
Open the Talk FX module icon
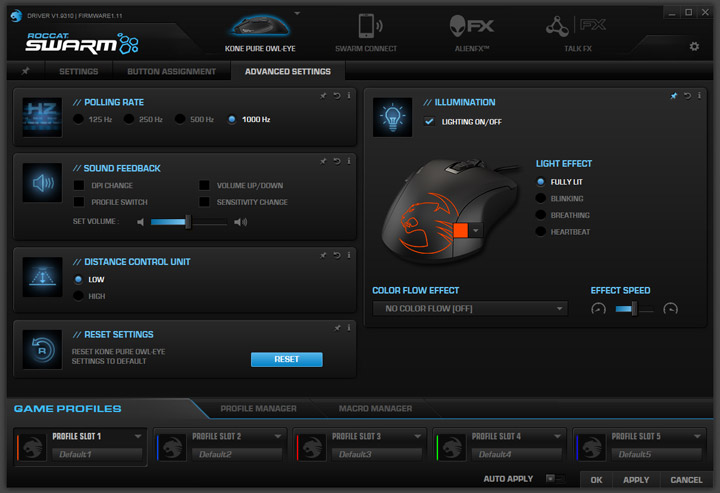pyautogui.click(x=576, y=26)
